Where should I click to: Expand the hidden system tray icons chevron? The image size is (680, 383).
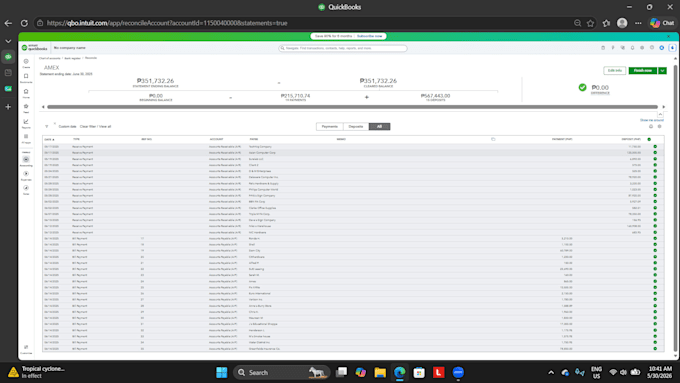551,373
